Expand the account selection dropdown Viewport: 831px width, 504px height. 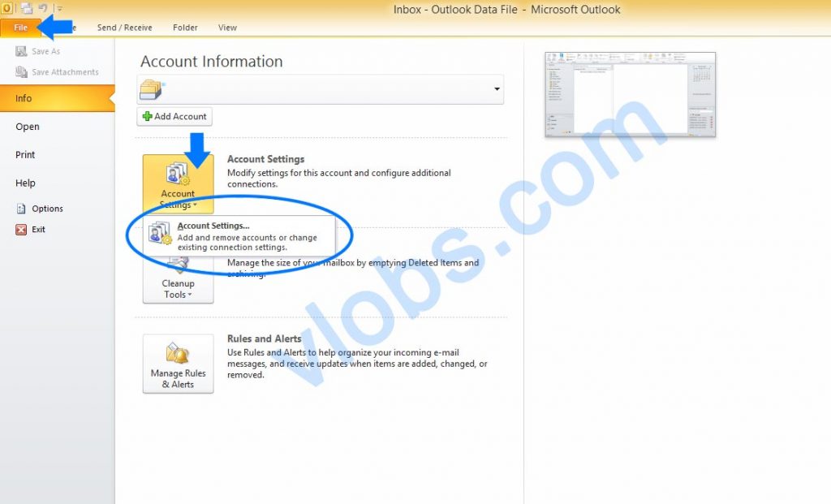tap(497, 89)
